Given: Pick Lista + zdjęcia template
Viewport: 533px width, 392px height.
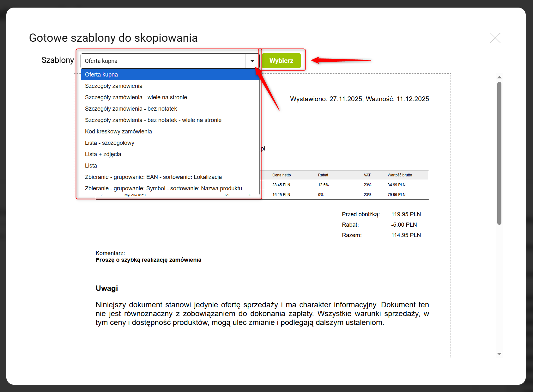Looking at the screenshot, I should coord(103,154).
